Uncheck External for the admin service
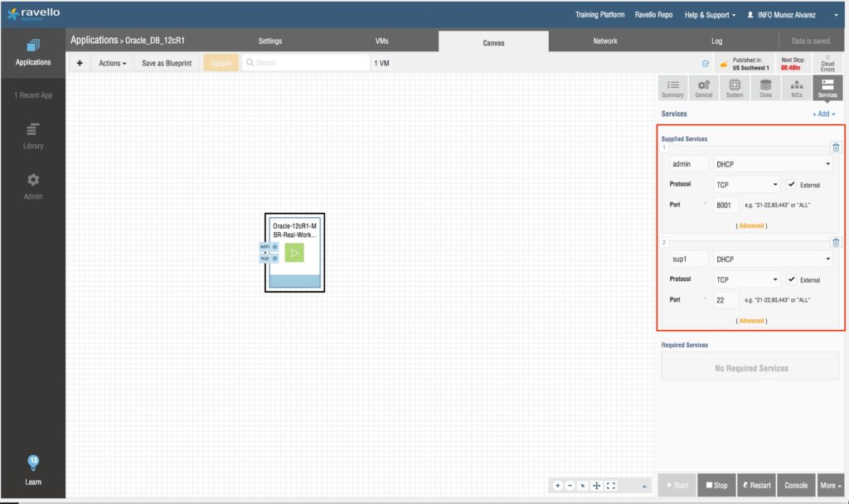The height and width of the screenshot is (504, 849). pos(792,184)
